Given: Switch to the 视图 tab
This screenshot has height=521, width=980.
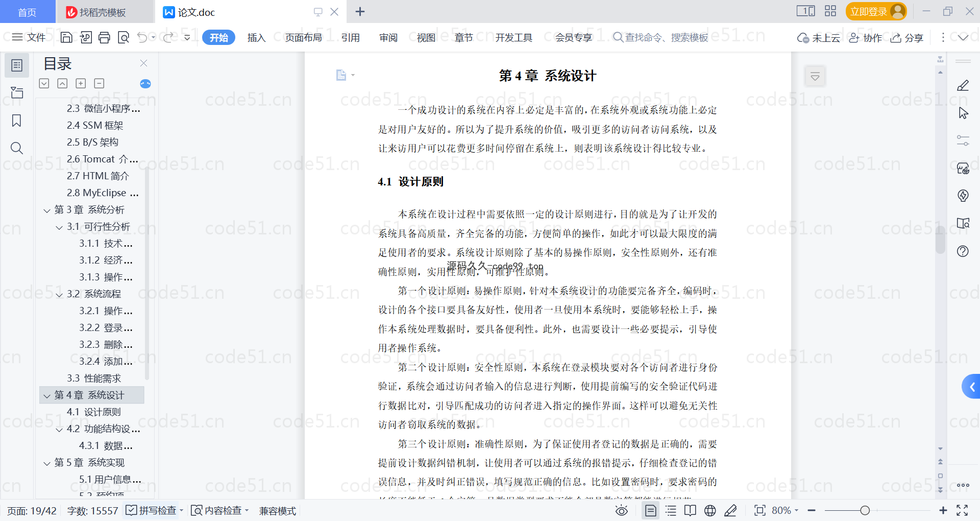Looking at the screenshot, I should pyautogui.click(x=426, y=37).
